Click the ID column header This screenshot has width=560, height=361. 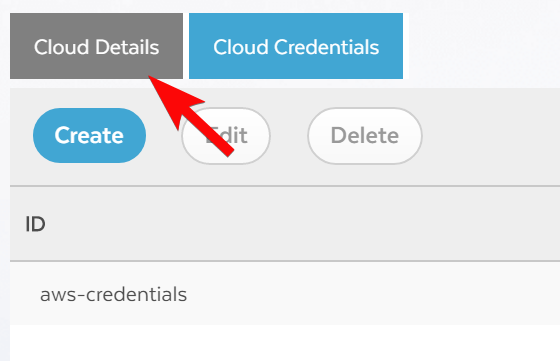(x=35, y=224)
